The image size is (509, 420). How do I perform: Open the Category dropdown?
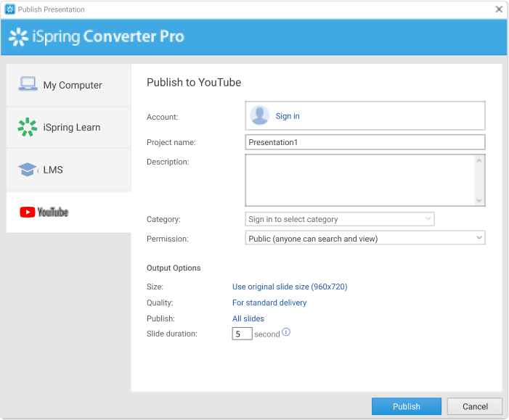point(340,219)
